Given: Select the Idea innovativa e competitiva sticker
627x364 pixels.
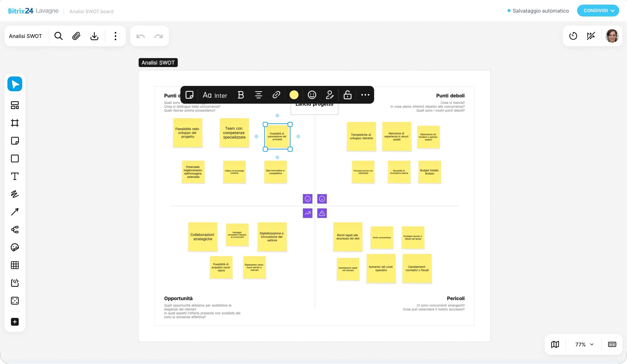Looking at the screenshot, I should (275, 172).
